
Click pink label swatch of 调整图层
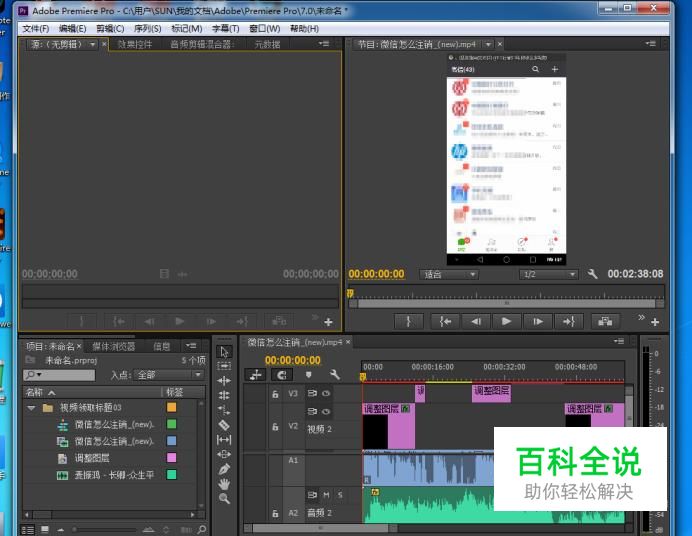click(172, 457)
